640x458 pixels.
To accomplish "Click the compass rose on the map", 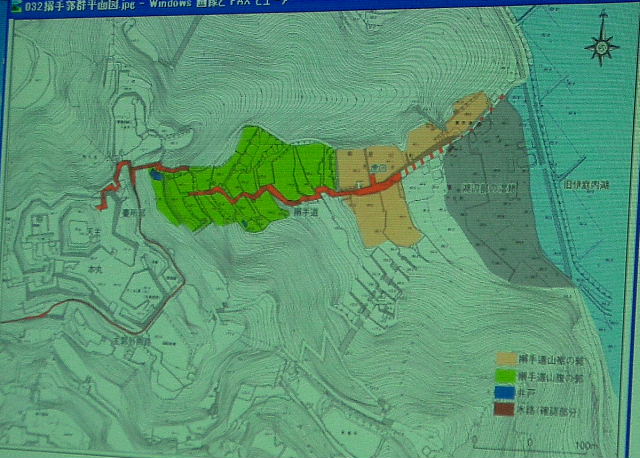I will pyautogui.click(x=602, y=46).
